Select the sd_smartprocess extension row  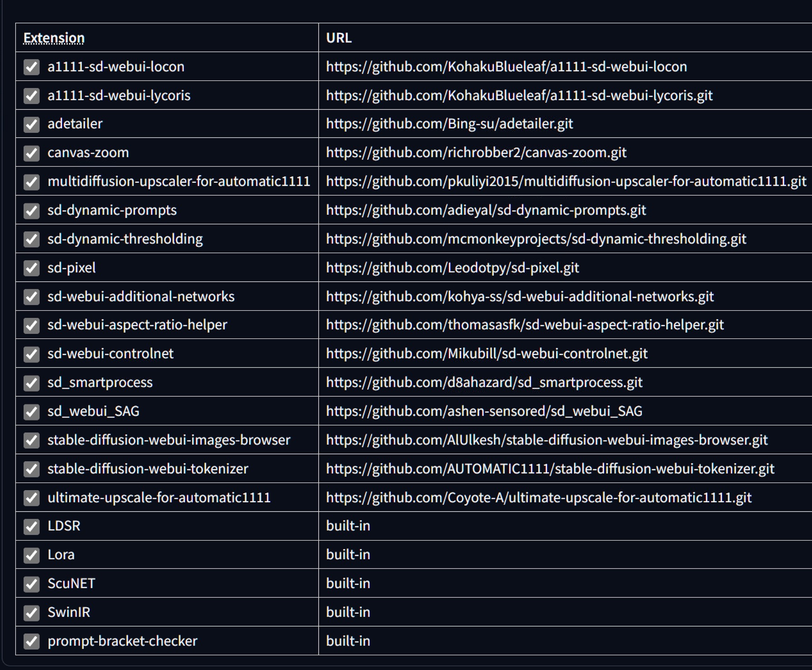pos(100,383)
